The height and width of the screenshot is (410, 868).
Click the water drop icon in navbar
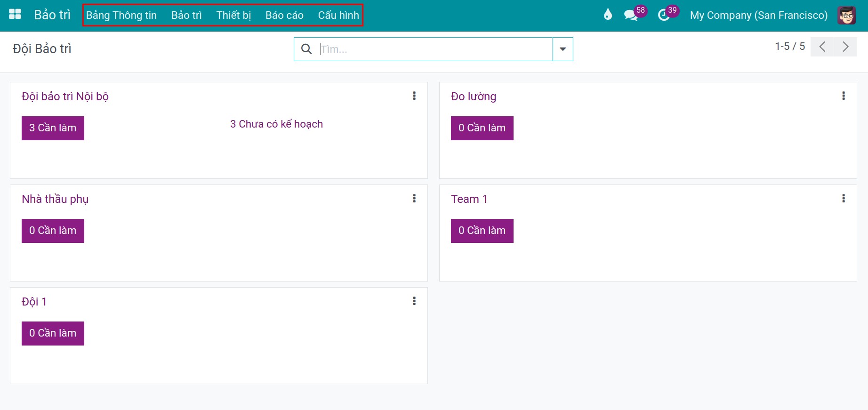[608, 15]
